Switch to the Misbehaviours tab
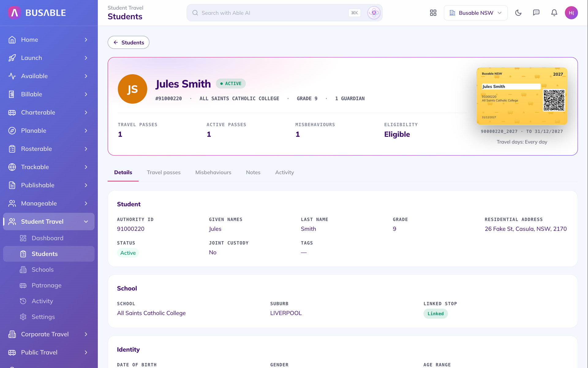 (x=213, y=172)
